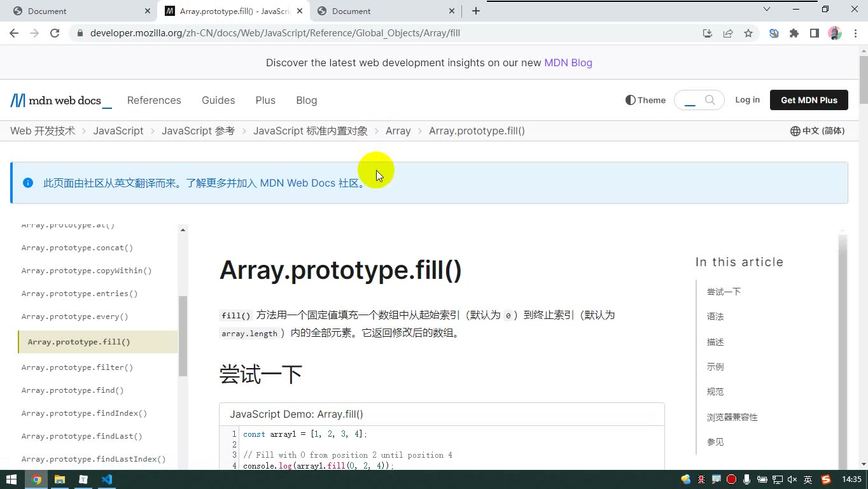The height and width of the screenshot is (489, 868).
Task: Open the 中文 (简体) language selector
Action: 818,131
